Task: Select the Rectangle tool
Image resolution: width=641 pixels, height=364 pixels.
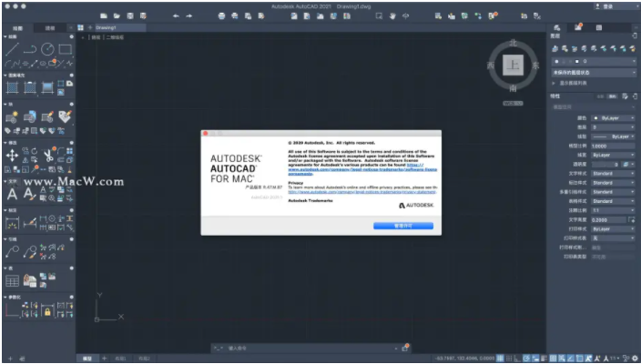Action: [65, 49]
